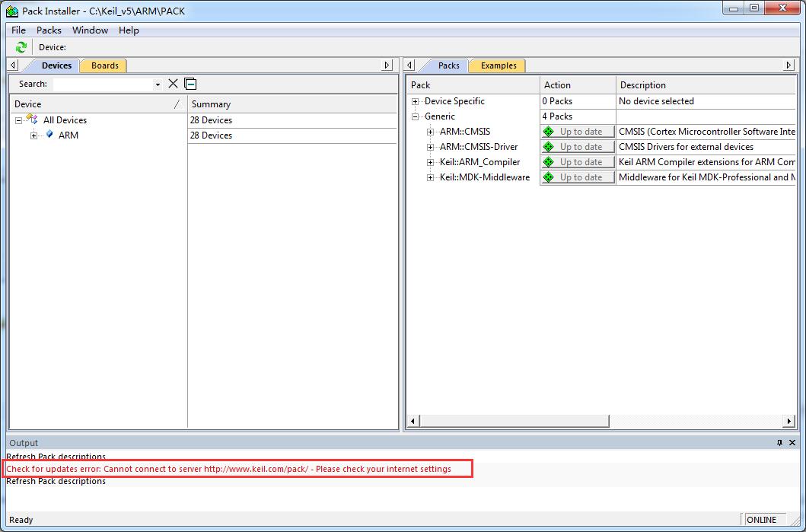Click into the Search input field
The width and height of the screenshot is (806, 532).
pyautogui.click(x=104, y=84)
